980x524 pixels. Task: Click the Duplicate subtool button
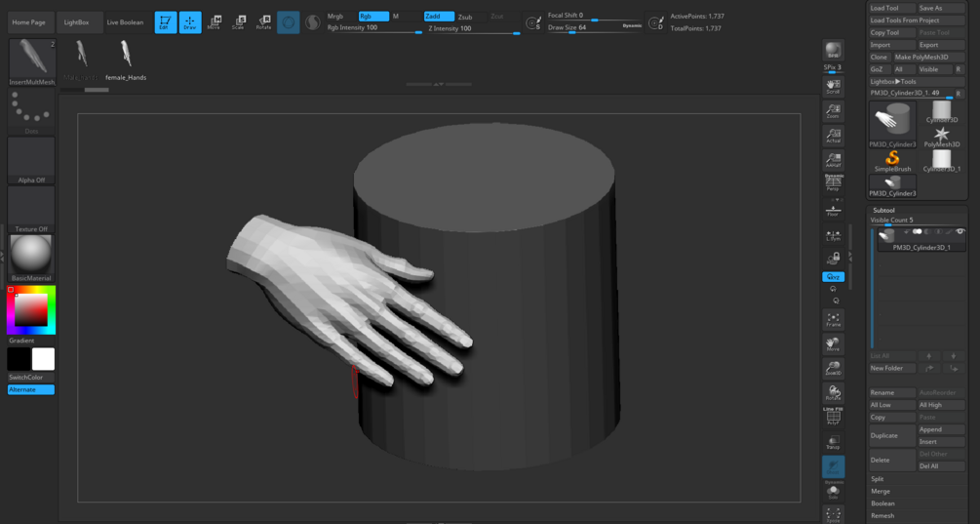(892, 436)
